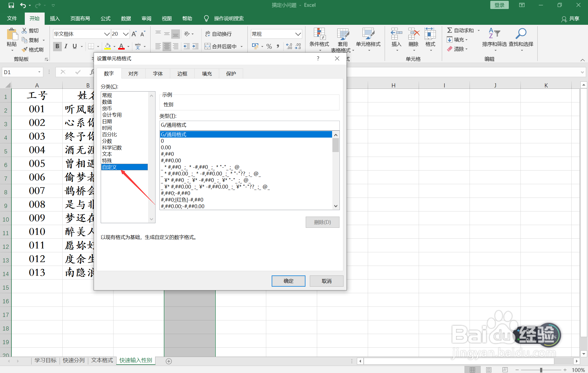Click the Increase Decimal icon
The height and width of the screenshot is (373, 588).
(289, 46)
